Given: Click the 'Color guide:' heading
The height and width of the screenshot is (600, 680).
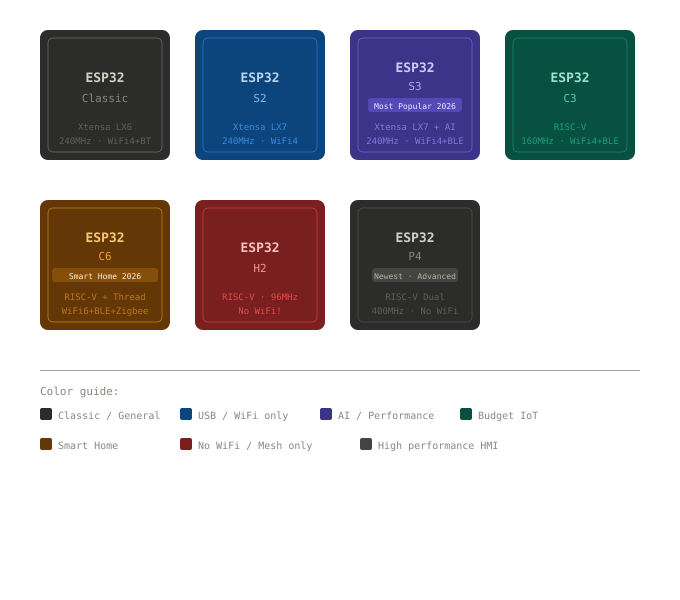Looking at the screenshot, I should pyautogui.click(x=79, y=391).
